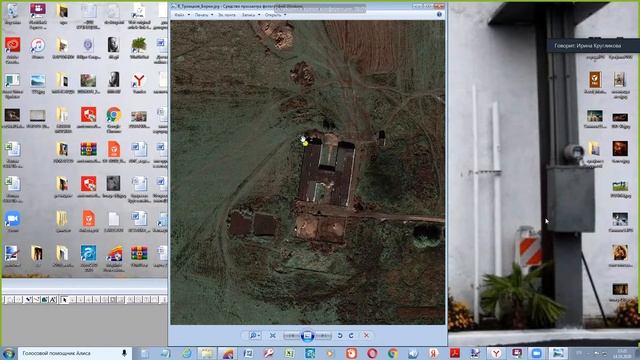Open Opera from the taskbar
Image resolution: width=640 pixels, height=360 pixels.
click(372, 353)
